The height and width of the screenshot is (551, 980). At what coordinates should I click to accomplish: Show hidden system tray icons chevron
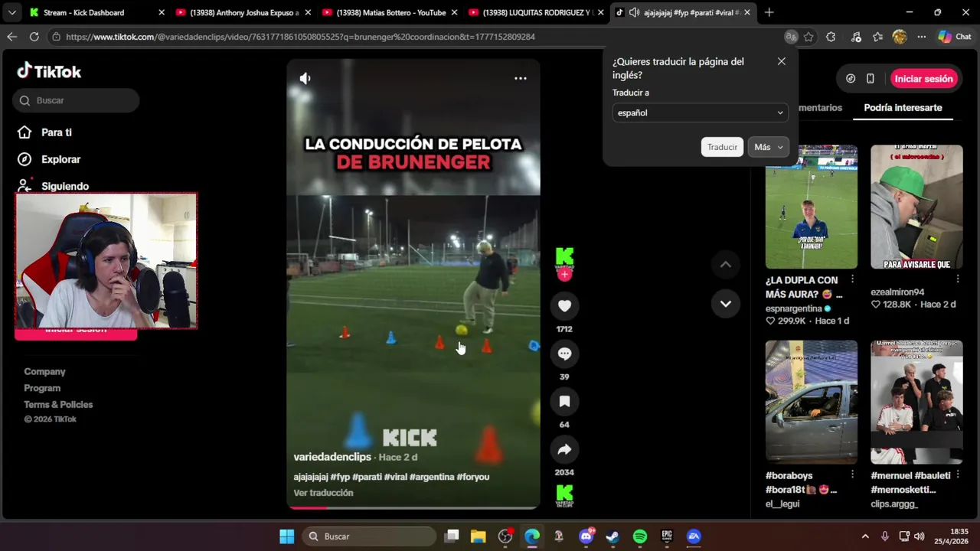(865, 536)
